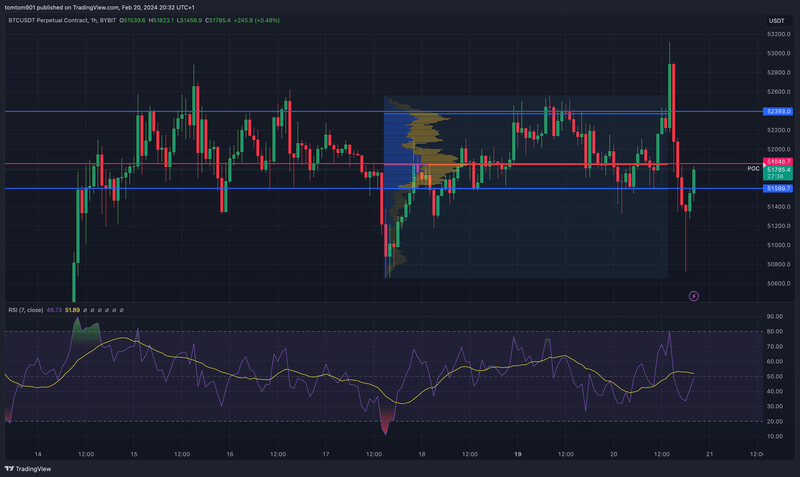
Task: Click the 50600.0 price axis tick
Action: click(779, 283)
